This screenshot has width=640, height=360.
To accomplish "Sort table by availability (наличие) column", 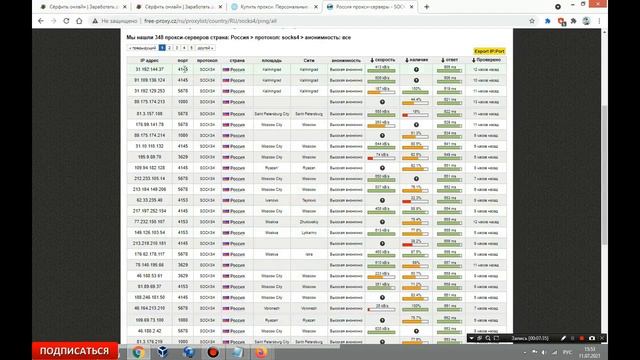I will (x=416, y=60).
